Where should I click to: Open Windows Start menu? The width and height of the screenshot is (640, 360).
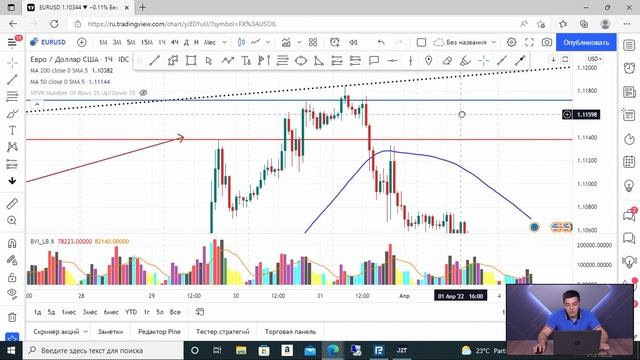(x=11, y=351)
